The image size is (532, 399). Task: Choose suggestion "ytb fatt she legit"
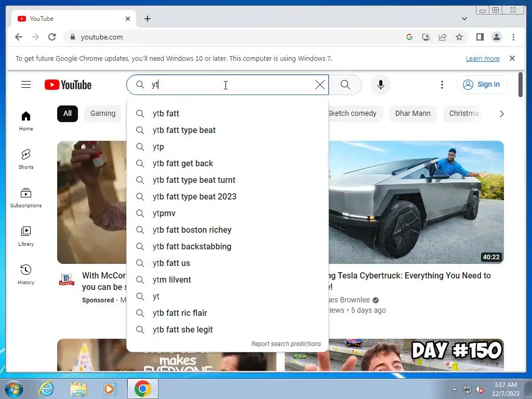[228, 329]
